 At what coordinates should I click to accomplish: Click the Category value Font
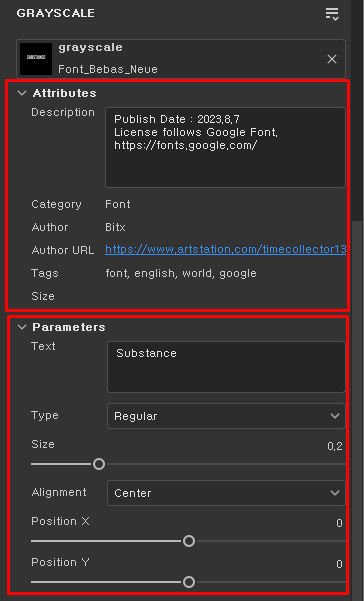point(118,204)
